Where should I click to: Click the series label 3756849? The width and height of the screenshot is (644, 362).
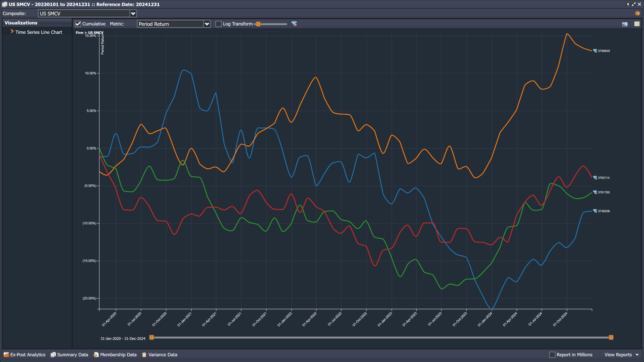[x=604, y=51]
